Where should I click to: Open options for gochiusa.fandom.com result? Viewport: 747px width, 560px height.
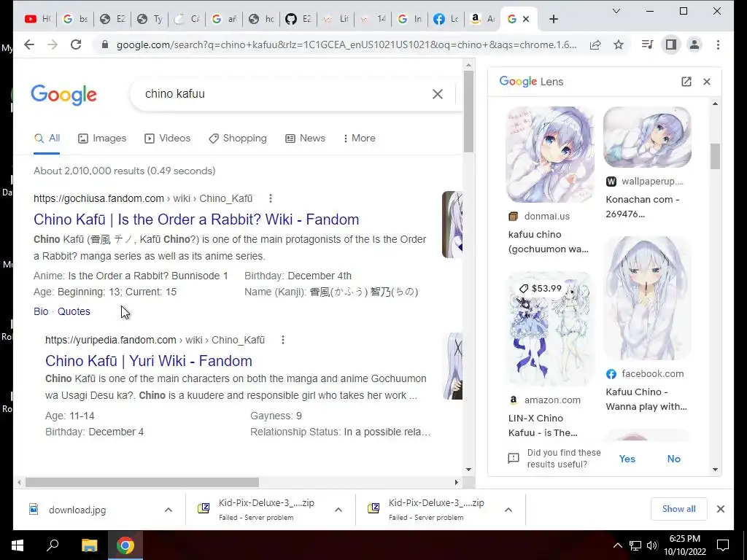point(271,198)
